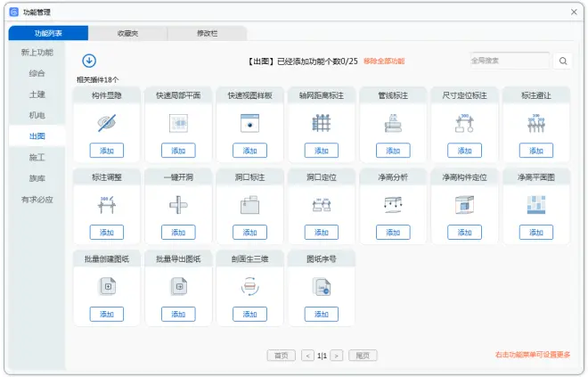This screenshot has height=377, width=588.
Task: Select 新上功能 in the sidebar
Action: point(37,53)
